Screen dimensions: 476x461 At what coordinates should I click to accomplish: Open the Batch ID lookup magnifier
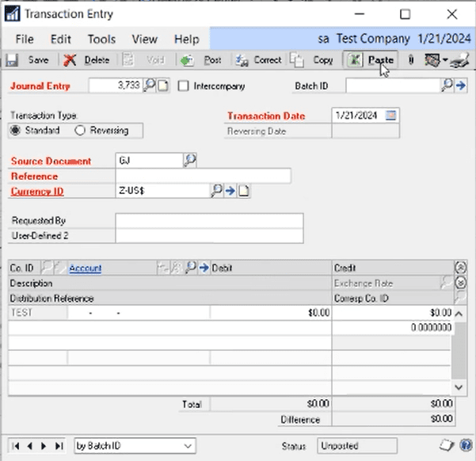point(447,86)
